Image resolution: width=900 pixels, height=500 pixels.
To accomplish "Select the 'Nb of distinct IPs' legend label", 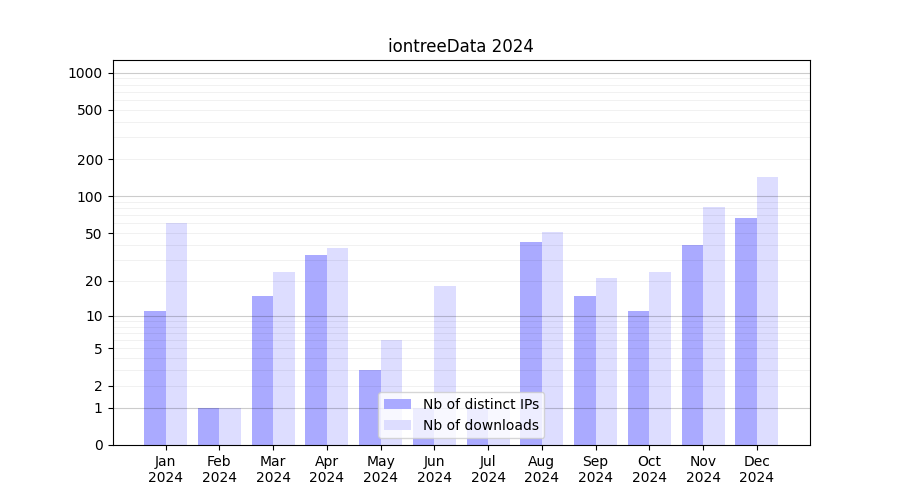I will 480,404.
